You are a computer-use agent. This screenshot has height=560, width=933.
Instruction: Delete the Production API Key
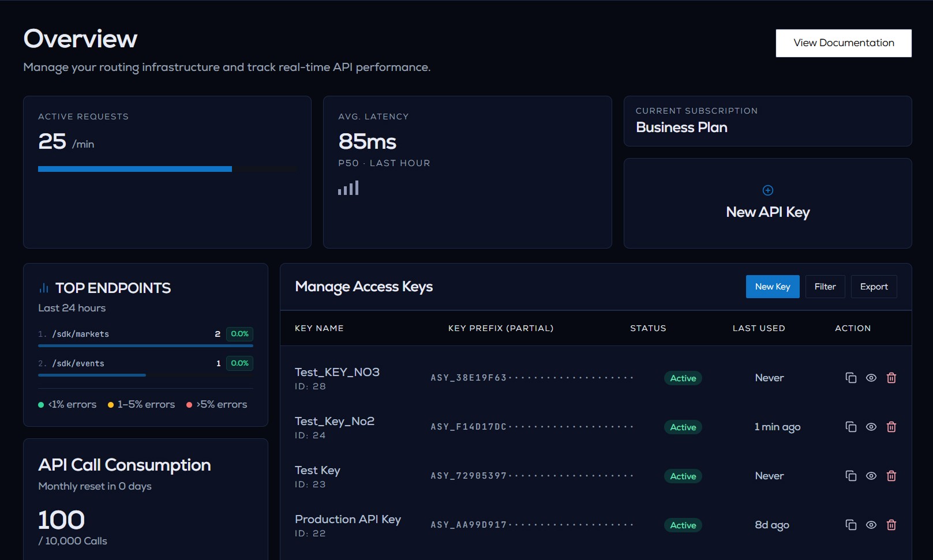(891, 525)
